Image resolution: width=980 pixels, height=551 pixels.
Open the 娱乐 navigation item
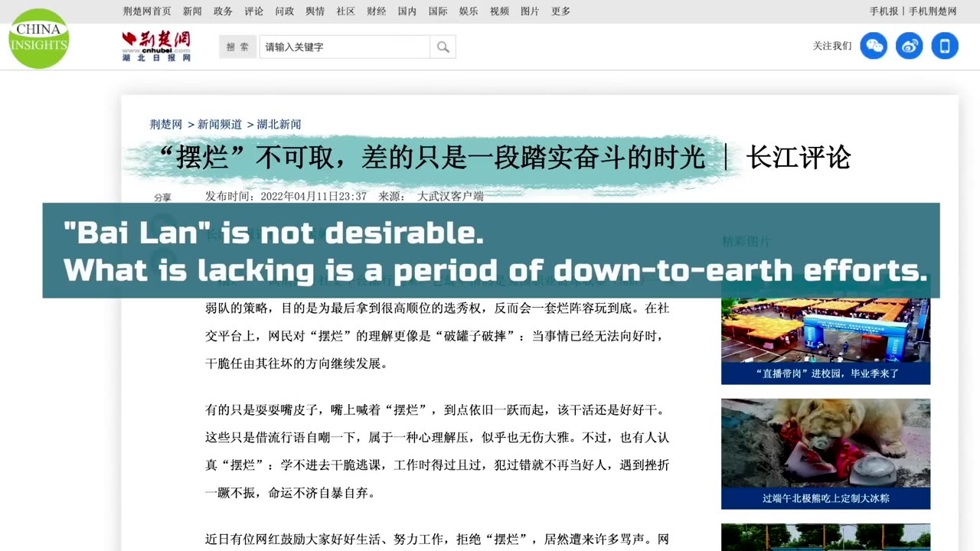coord(469,11)
